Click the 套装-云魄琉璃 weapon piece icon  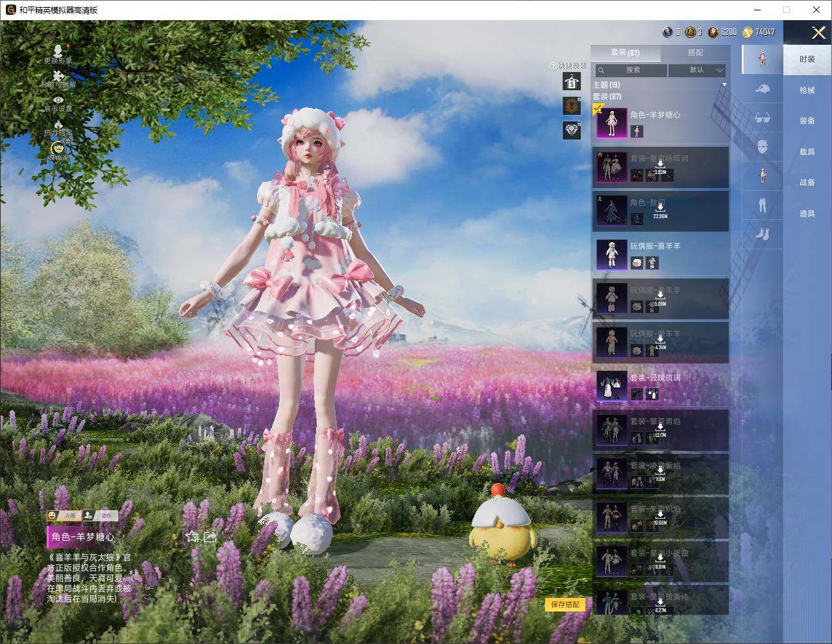tap(637, 394)
